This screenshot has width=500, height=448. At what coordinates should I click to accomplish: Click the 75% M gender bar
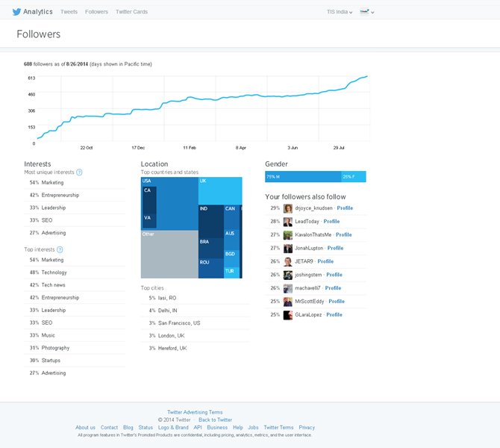pos(303,177)
